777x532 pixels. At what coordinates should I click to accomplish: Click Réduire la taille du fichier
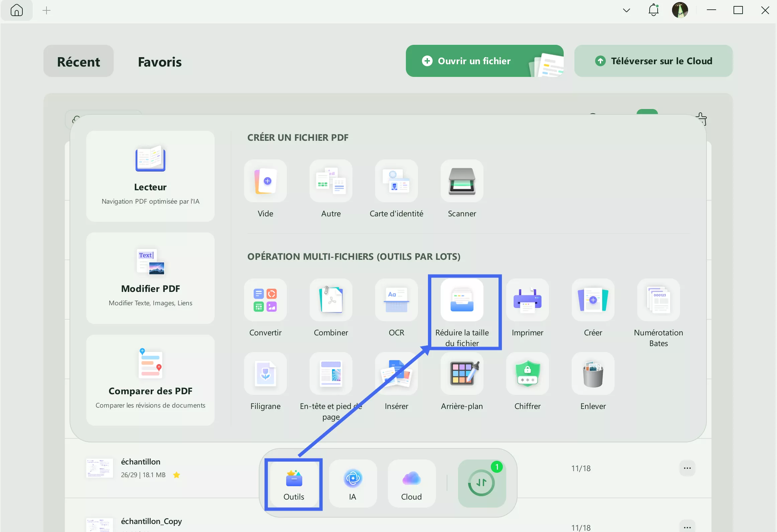point(462,300)
